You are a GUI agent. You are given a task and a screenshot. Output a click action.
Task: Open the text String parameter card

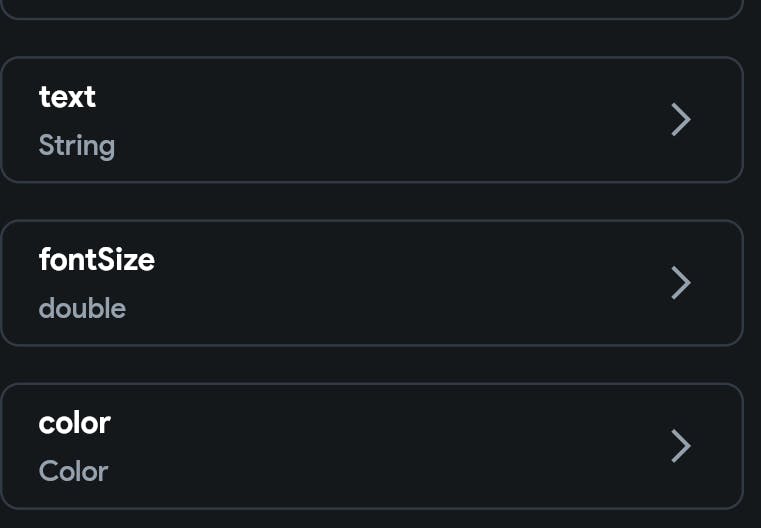click(x=371, y=120)
